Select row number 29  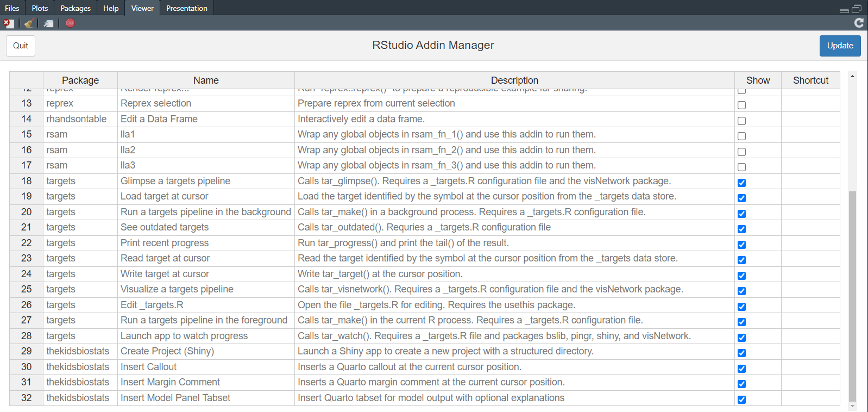pos(26,351)
